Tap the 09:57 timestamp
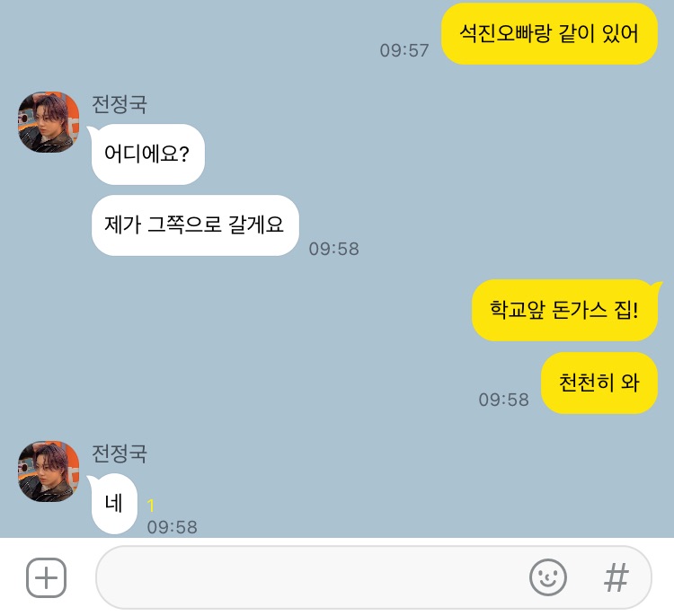This screenshot has width=674, height=616. pyautogui.click(x=404, y=50)
